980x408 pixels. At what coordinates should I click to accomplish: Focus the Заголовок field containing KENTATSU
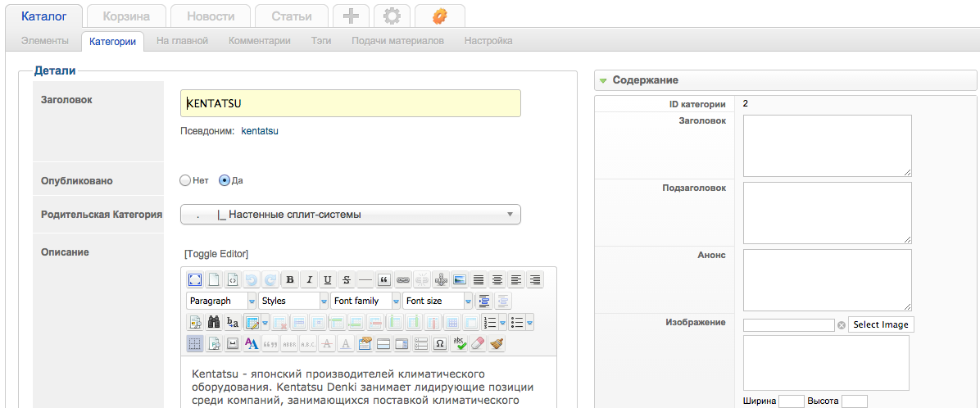pos(351,103)
